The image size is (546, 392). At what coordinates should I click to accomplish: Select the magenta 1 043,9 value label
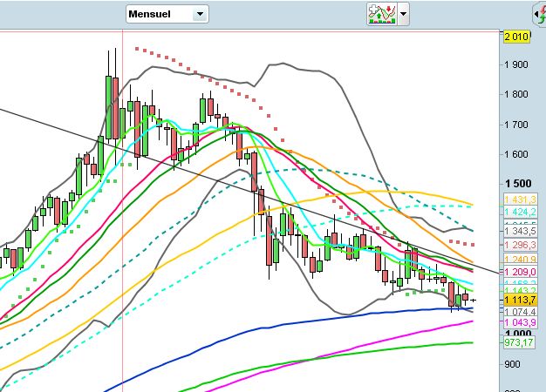pyautogui.click(x=520, y=322)
